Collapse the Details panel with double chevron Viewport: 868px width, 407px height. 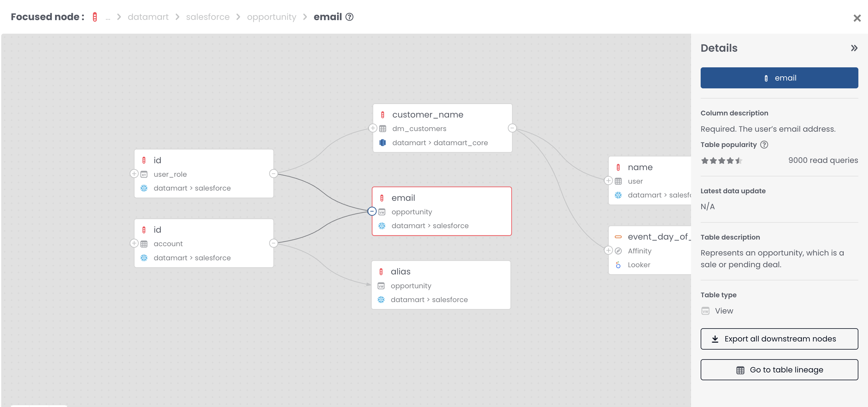tap(854, 48)
